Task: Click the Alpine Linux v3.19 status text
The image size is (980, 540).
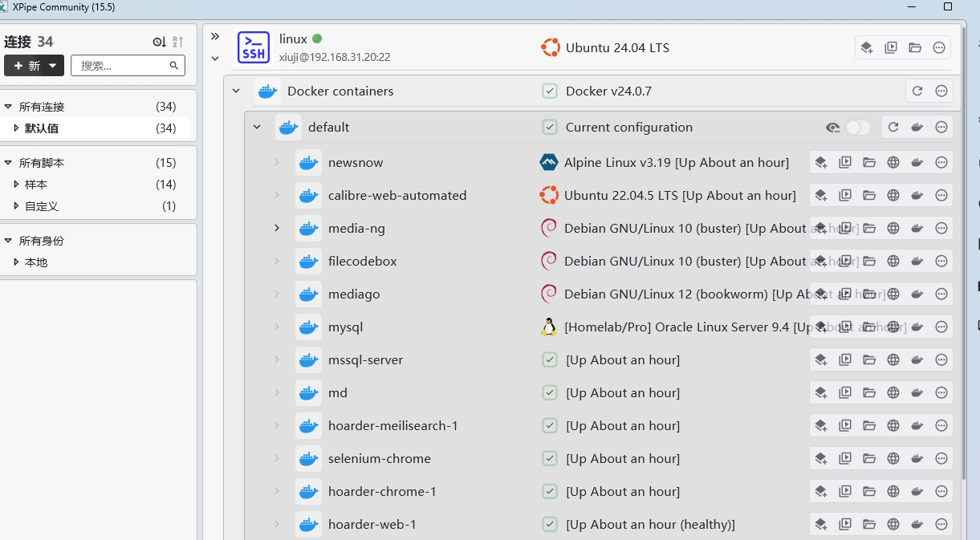Action: [x=677, y=162]
